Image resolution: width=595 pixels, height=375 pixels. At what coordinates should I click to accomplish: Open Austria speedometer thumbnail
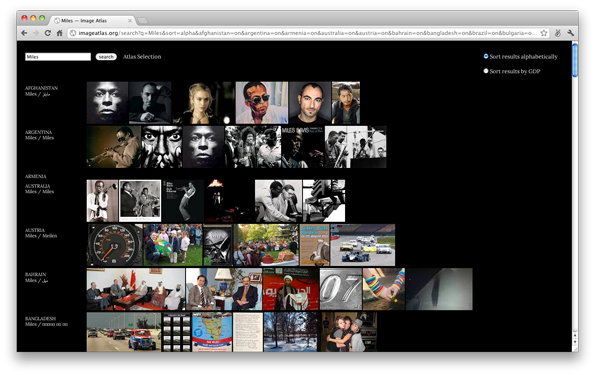[x=115, y=245]
